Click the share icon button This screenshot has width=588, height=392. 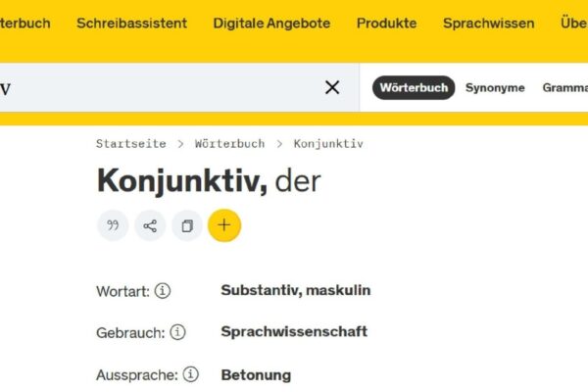pos(150,225)
